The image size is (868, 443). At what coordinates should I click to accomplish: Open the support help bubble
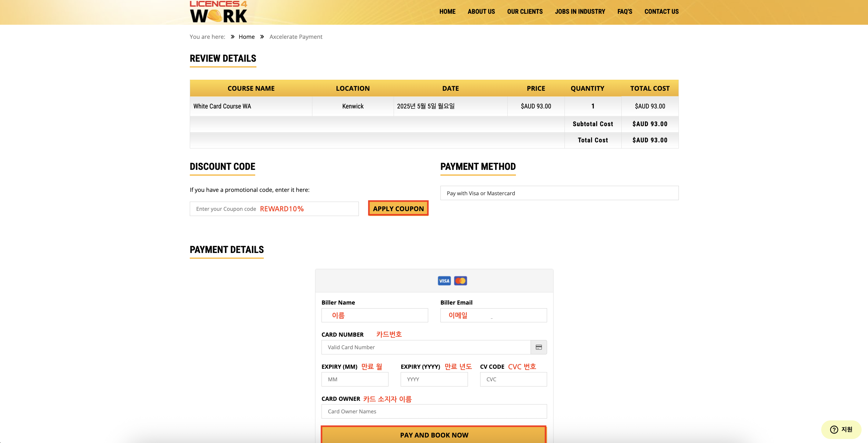pos(841,429)
